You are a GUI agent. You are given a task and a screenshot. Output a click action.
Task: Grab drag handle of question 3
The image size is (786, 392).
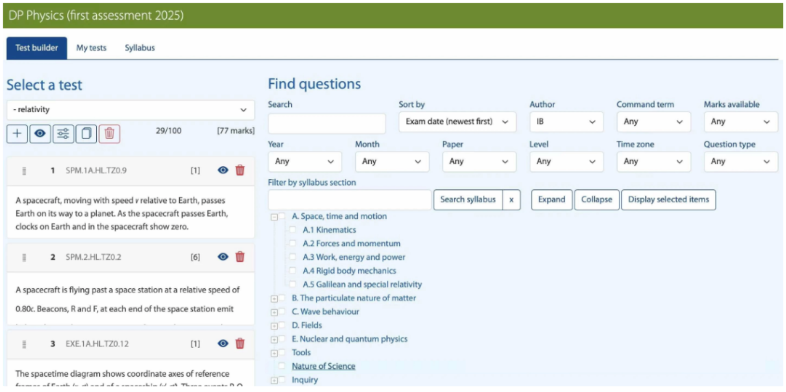click(x=24, y=344)
